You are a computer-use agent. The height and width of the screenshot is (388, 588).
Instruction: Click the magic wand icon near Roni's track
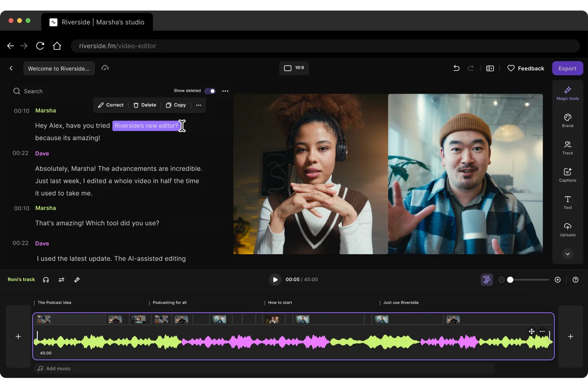(77, 279)
